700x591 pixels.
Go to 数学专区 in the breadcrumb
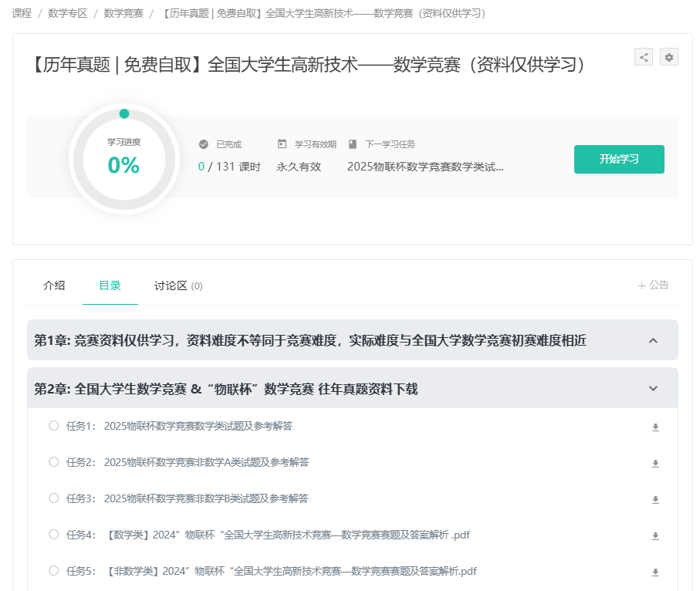[67, 14]
